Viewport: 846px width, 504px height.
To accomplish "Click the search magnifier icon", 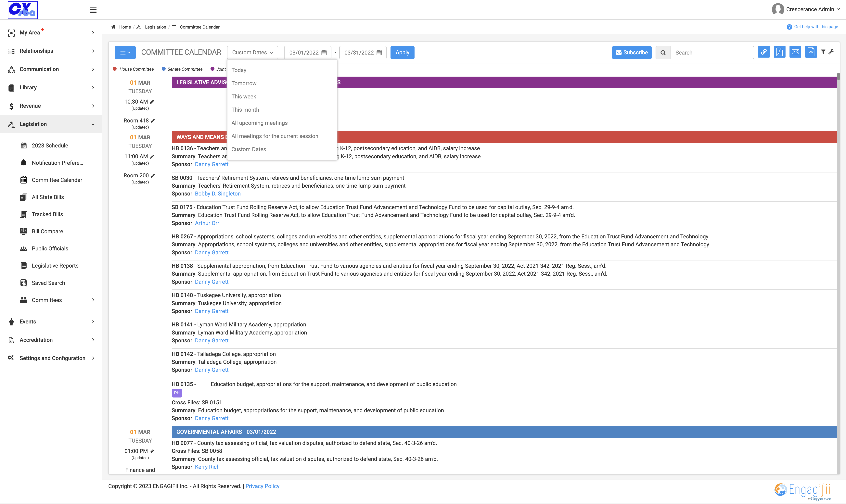I will pos(663,53).
